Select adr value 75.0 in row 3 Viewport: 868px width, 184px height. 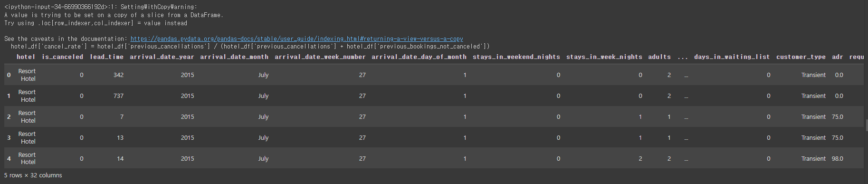click(x=838, y=137)
